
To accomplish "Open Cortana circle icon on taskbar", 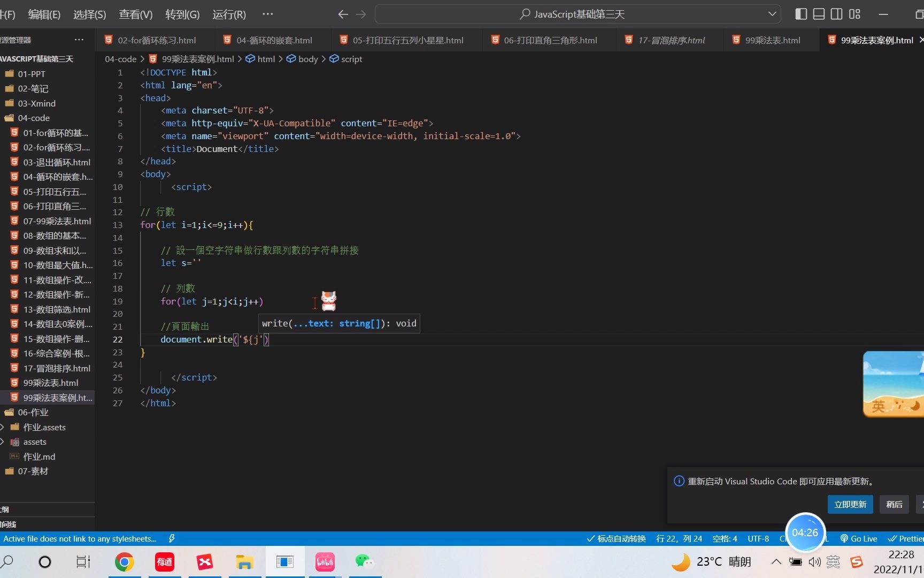I will [x=45, y=562].
